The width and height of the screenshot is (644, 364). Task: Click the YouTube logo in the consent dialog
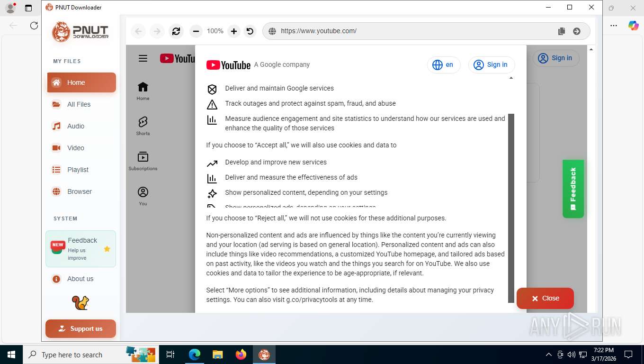[228, 65]
